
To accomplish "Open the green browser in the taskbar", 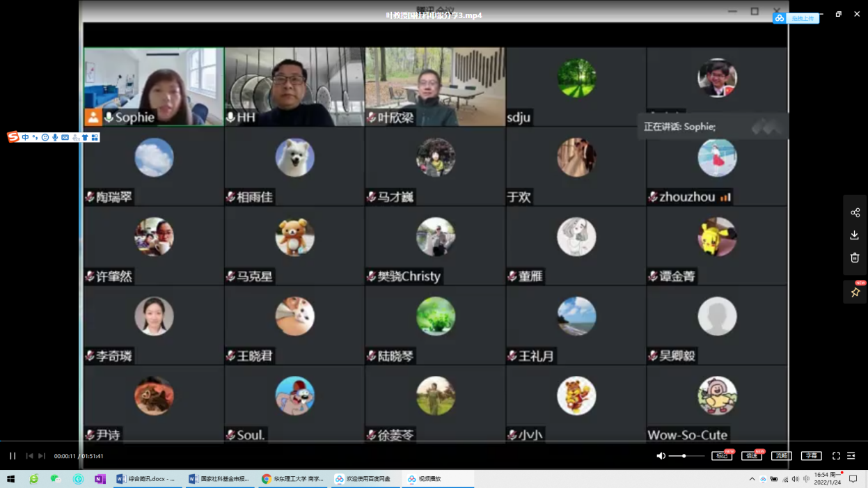I will pyautogui.click(x=33, y=479).
